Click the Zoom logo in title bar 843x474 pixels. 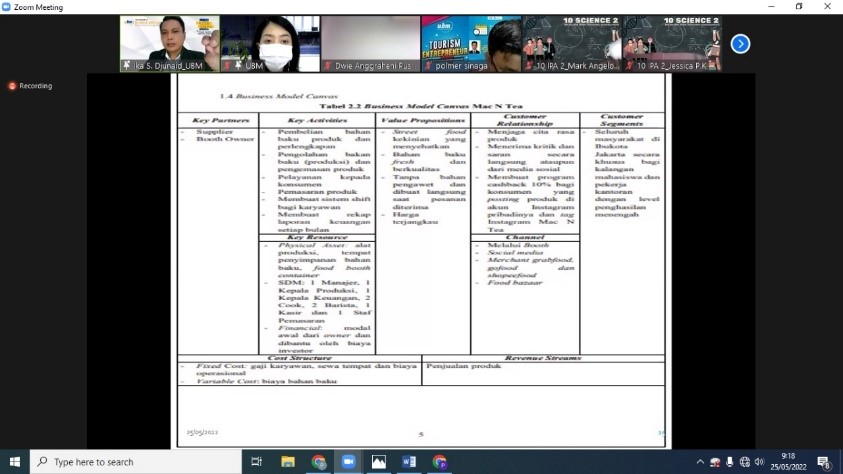pos(6,7)
